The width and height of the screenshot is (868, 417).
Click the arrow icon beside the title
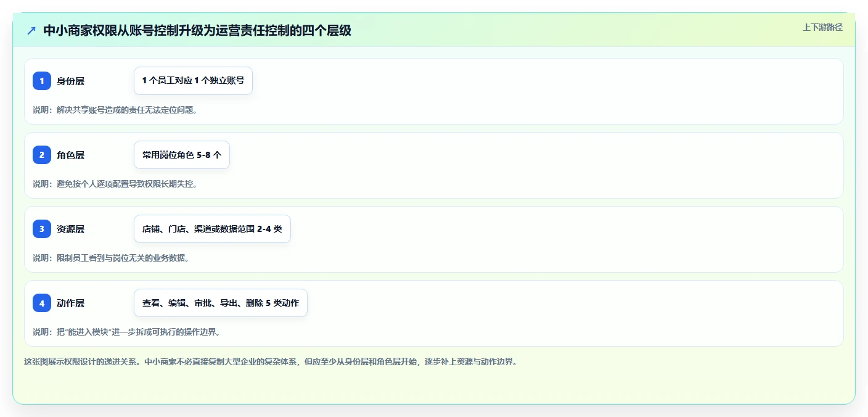pyautogui.click(x=31, y=31)
